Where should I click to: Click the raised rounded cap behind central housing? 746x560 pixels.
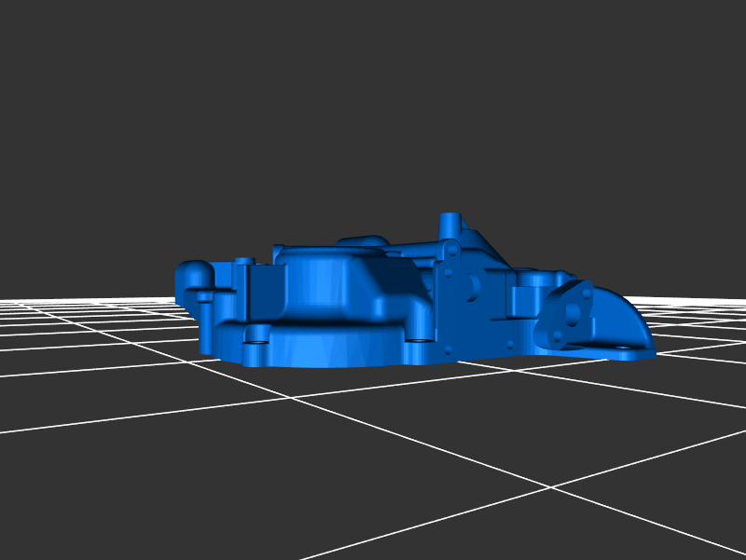(359, 239)
